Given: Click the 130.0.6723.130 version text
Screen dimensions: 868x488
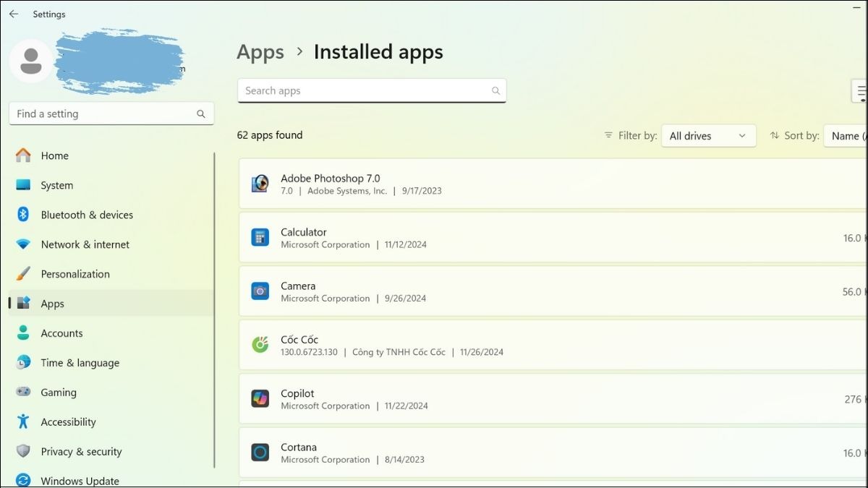Looking at the screenshot, I should click(309, 352).
